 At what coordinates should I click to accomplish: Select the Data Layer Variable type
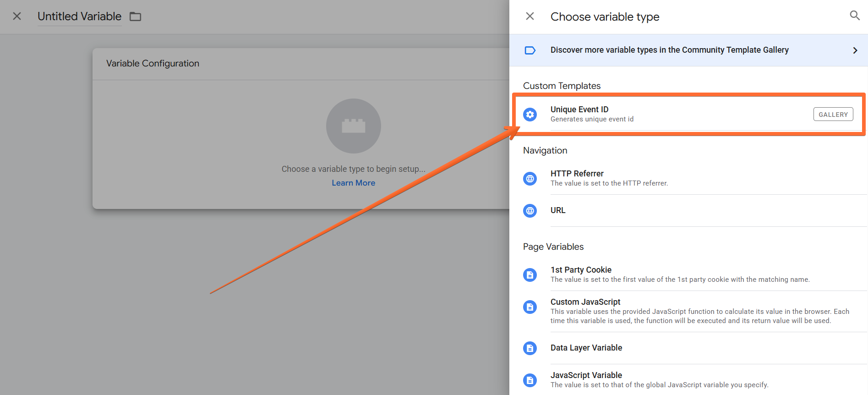(x=688, y=348)
